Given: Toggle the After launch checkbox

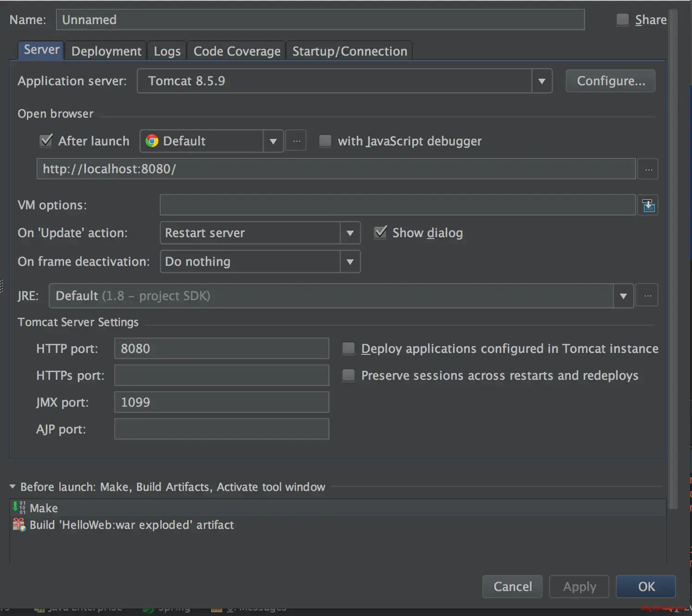Looking at the screenshot, I should pos(46,141).
